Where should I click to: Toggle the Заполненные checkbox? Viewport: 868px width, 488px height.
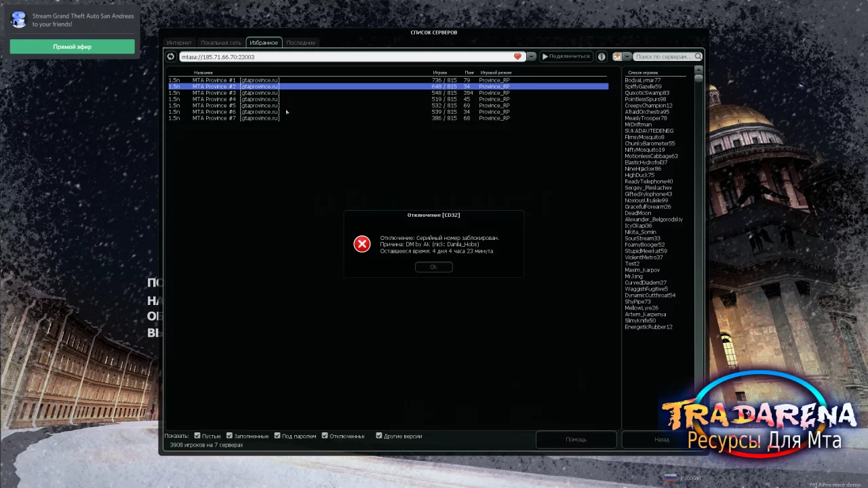click(x=229, y=436)
